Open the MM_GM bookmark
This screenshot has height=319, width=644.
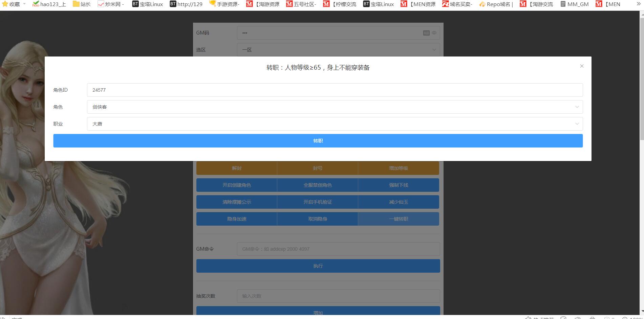point(575,4)
